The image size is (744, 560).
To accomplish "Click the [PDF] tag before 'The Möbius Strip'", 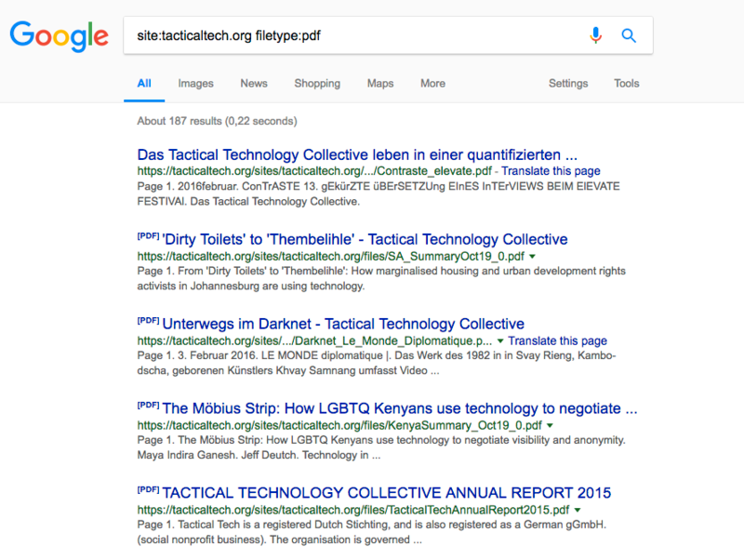I will pyautogui.click(x=148, y=405).
